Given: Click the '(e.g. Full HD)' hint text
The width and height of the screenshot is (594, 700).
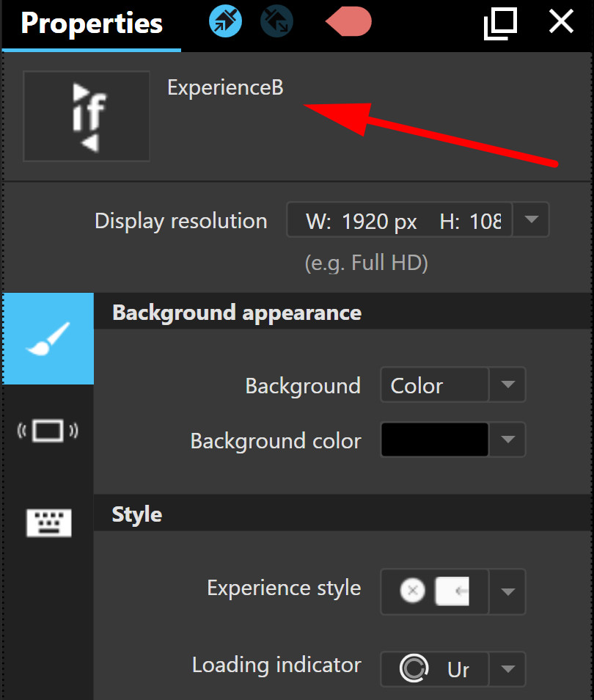Looking at the screenshot, I should [x=367, y=263].
